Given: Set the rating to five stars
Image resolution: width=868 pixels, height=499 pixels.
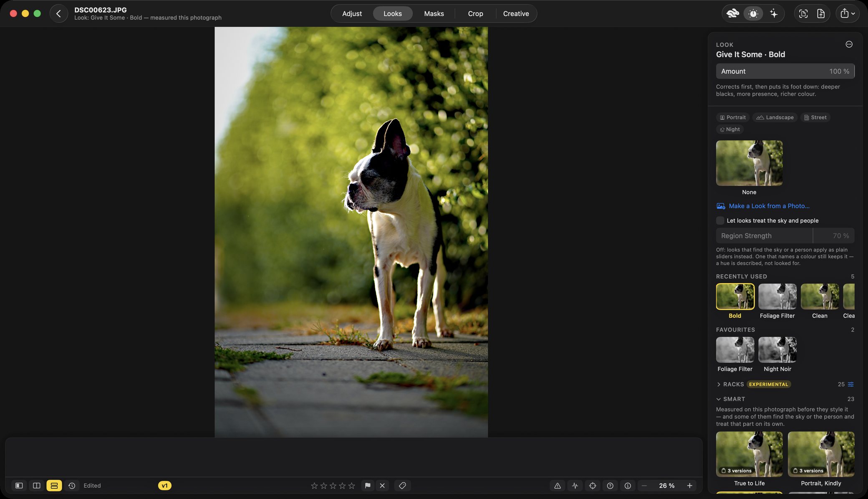Looking at the screenshot, I should pos(352,486).
